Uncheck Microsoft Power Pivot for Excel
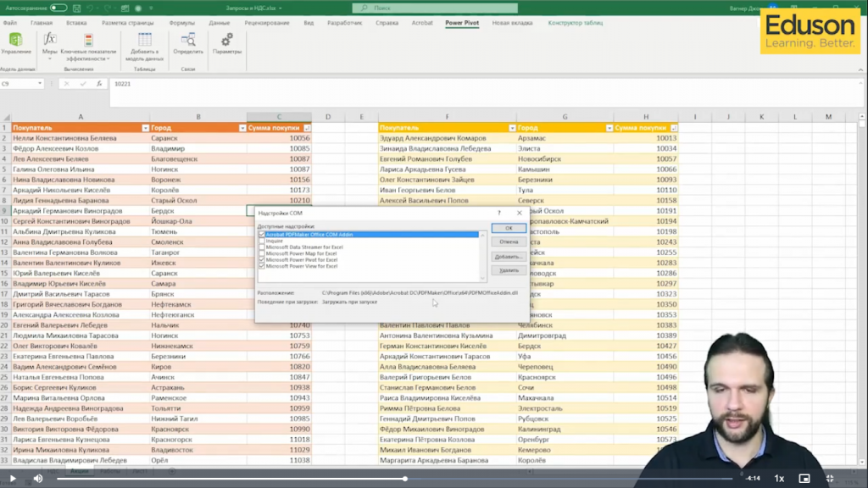The width and height of the screenshot is (868, 488). tap(262, 259)
